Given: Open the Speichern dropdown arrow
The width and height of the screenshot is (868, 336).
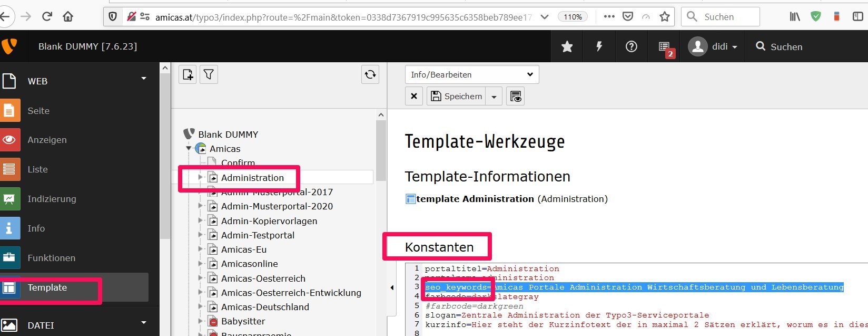Looking at the screenshot, I should (x=494, y=96).
